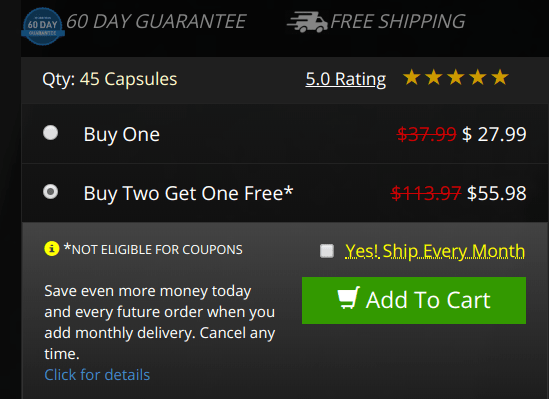Select Buy Two Get One Free radio button
This screenshot has width=549, height=399.
(x=50, y=192)
